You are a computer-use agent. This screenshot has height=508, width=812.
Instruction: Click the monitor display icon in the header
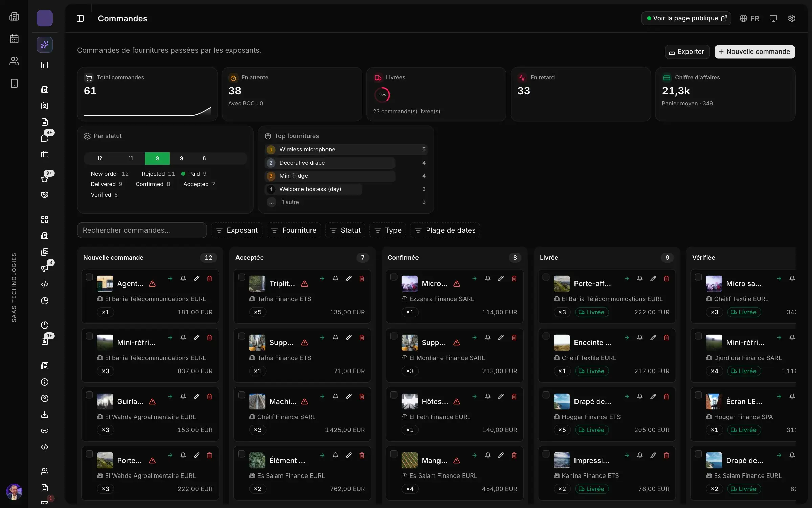[773, 18]
